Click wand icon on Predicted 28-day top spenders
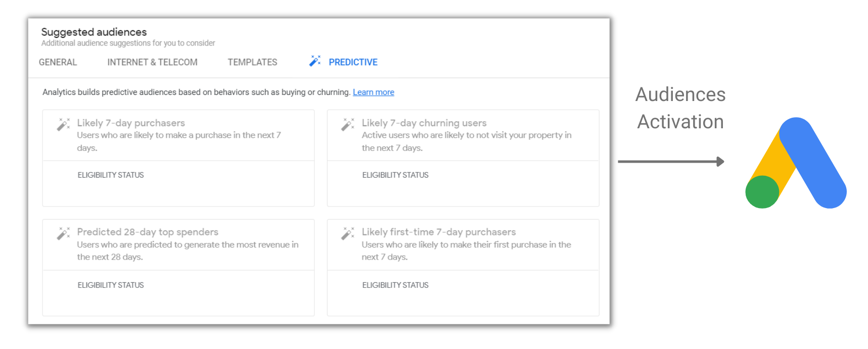 63,233
